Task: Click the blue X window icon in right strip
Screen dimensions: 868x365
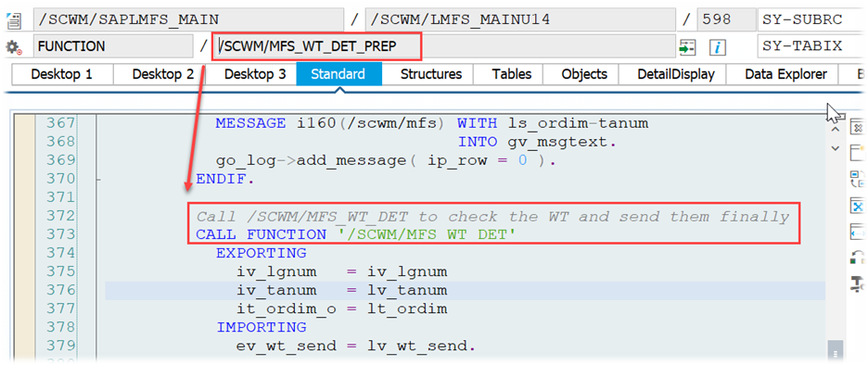Action: click(857, 206)
